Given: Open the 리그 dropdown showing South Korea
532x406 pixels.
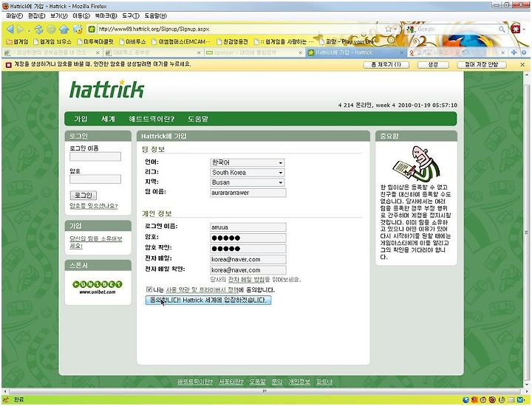Looking at the screenshot, I should [248, 173].
